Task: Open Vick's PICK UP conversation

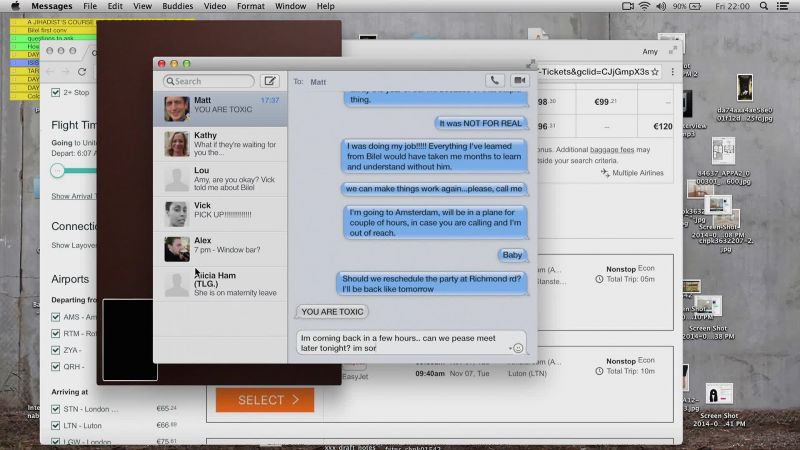Action: (220, 214)
